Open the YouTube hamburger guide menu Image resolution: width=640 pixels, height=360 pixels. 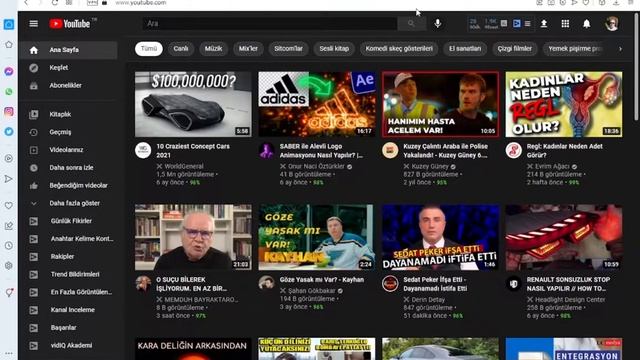(x=33, y=24)
